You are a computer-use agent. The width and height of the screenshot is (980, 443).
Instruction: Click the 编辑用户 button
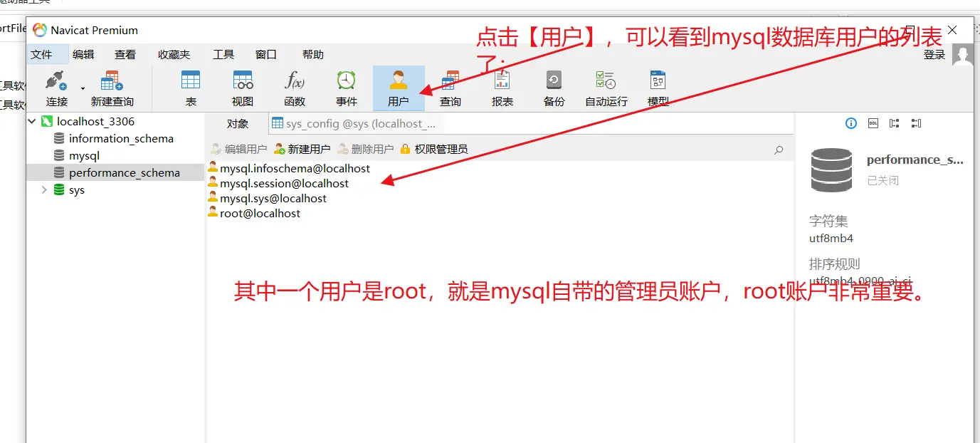coord(238,149)
